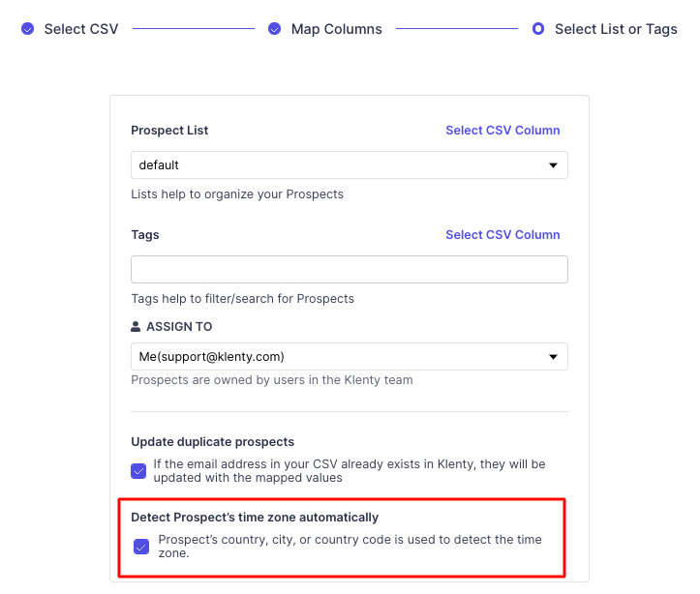Click the duplicate prospects description text
The height and width of the screenshot is (594, 700).
click(x=350, y=471)
